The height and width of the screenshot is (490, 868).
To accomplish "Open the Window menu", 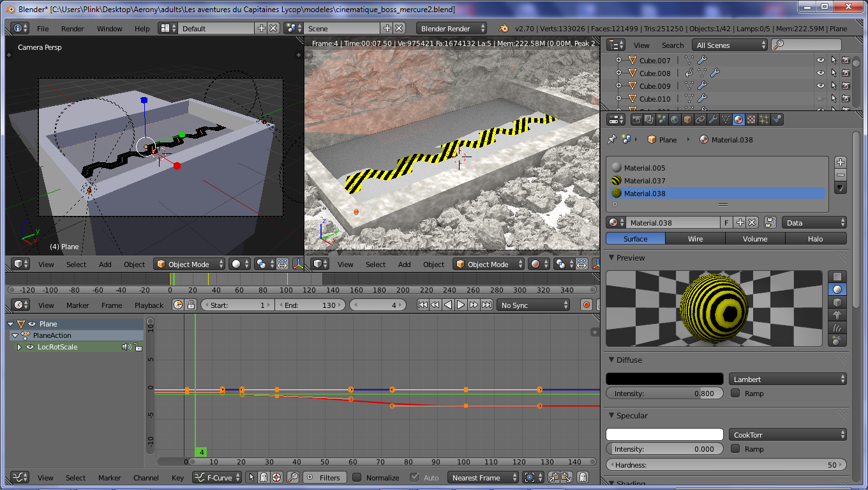I will (x=110, y=29).
